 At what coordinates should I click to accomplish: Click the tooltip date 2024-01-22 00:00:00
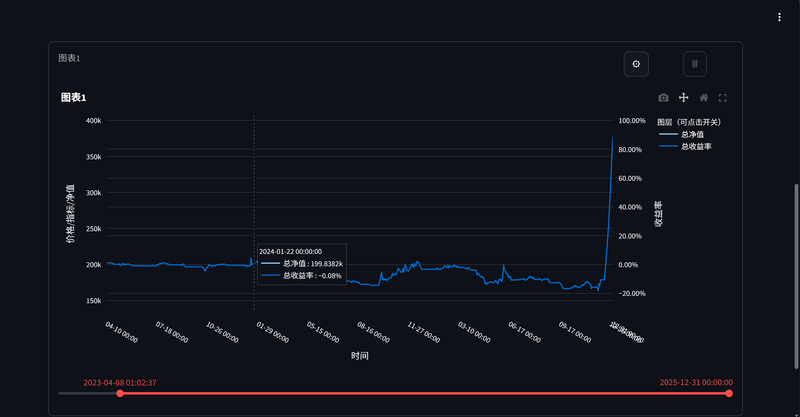click(290, 252)
